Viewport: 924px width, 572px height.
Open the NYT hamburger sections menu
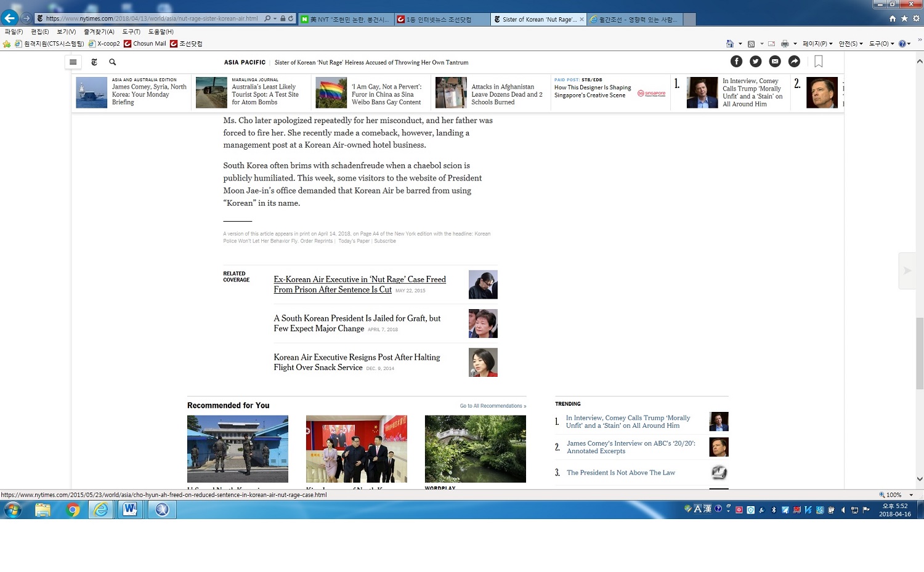click(x=73, y=62)
